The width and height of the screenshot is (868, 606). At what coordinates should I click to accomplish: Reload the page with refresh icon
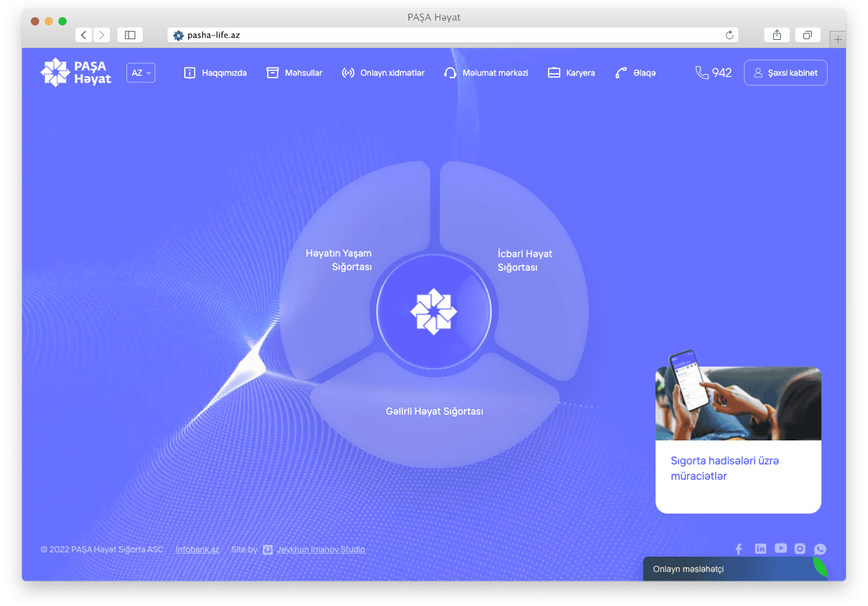pos(729,35)
